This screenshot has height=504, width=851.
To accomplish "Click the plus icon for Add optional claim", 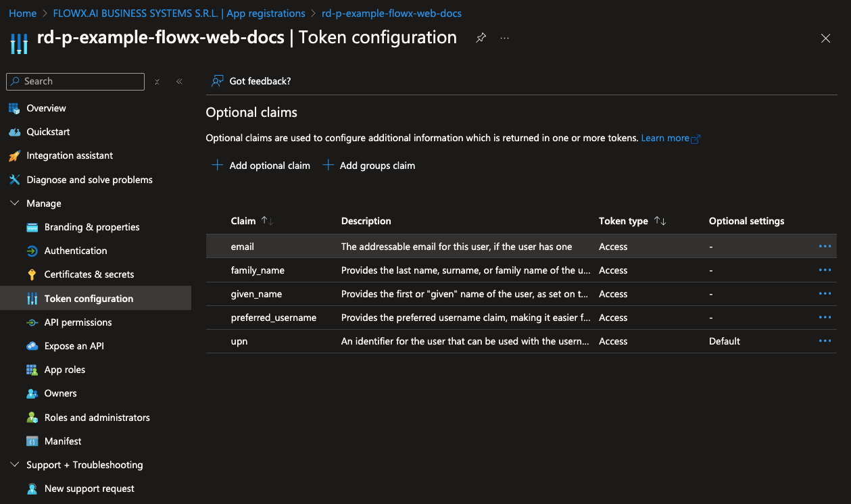I will coord(217,166).
